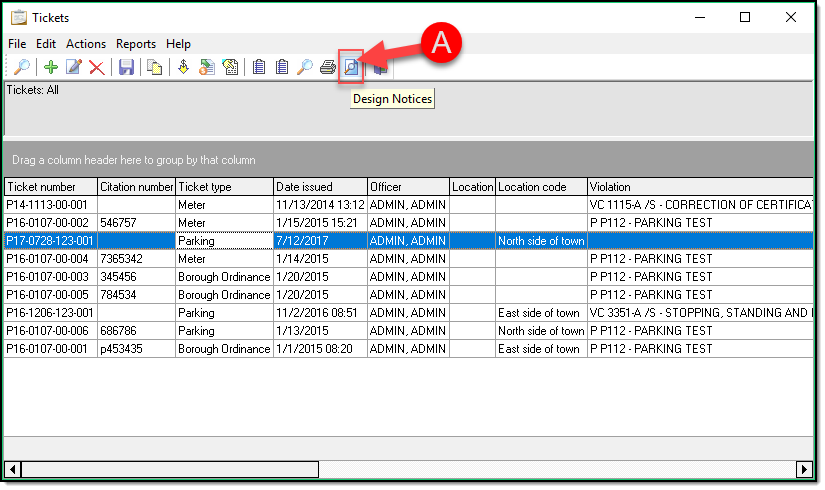Open the Actions menu

(x=86, y=44)
